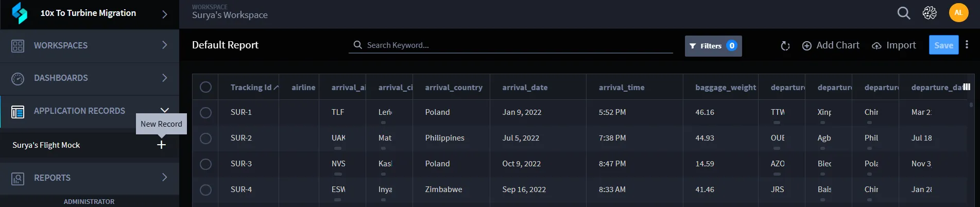Select the SUR-1 row checkbox
Screen dimensions: 980x207
(205, 112)
